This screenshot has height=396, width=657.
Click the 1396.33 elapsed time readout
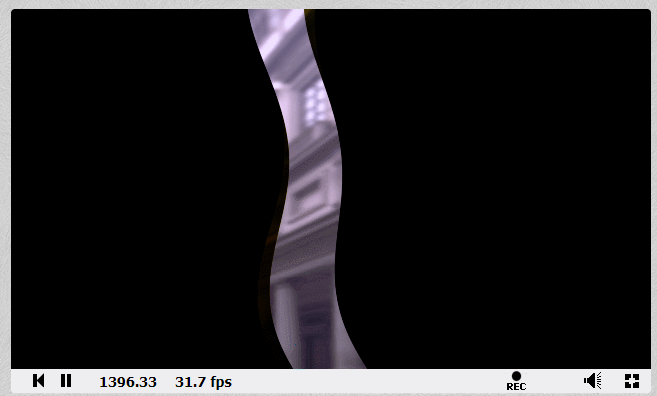tap(128, 382)
